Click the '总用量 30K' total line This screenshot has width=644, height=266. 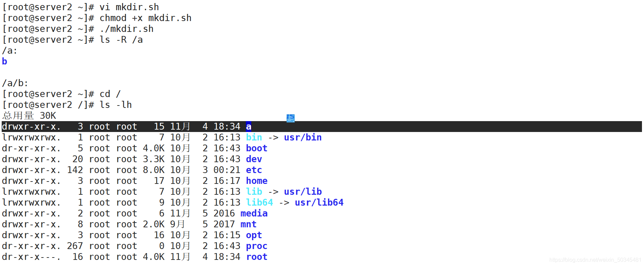(29, 116)
